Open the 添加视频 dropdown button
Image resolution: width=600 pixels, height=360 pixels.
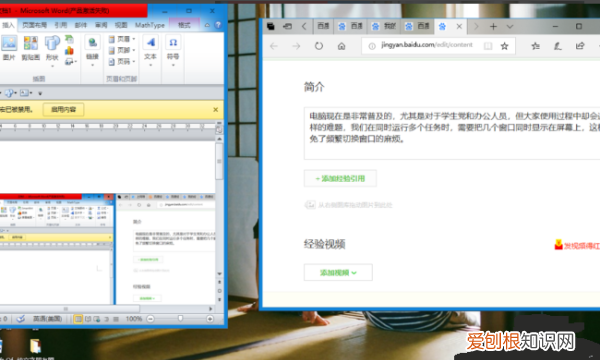click(338, 272)
